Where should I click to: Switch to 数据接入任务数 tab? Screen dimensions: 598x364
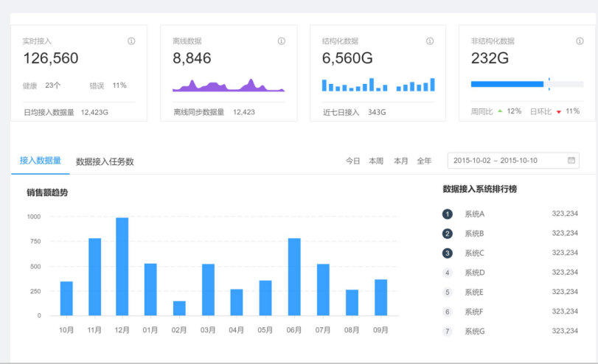coord(105,161)
